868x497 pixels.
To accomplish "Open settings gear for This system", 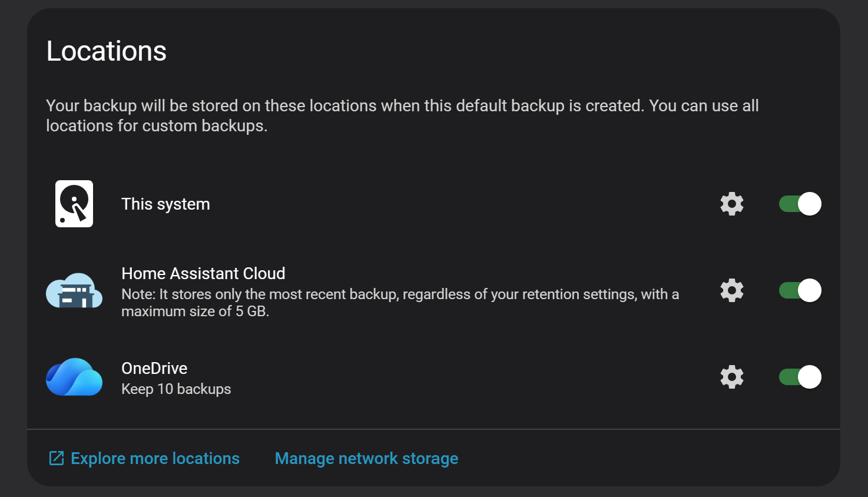I will (x=732, y=204).
